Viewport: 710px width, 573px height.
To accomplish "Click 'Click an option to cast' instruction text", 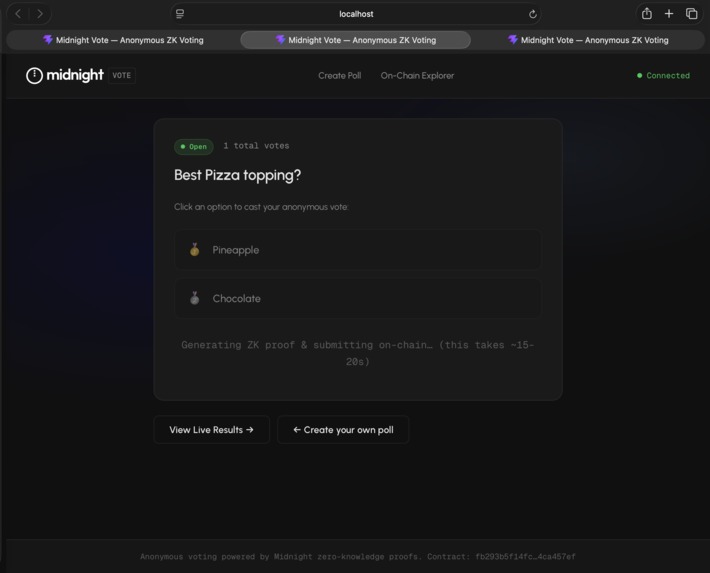I will pyautogui.click(x=261, y=207).
